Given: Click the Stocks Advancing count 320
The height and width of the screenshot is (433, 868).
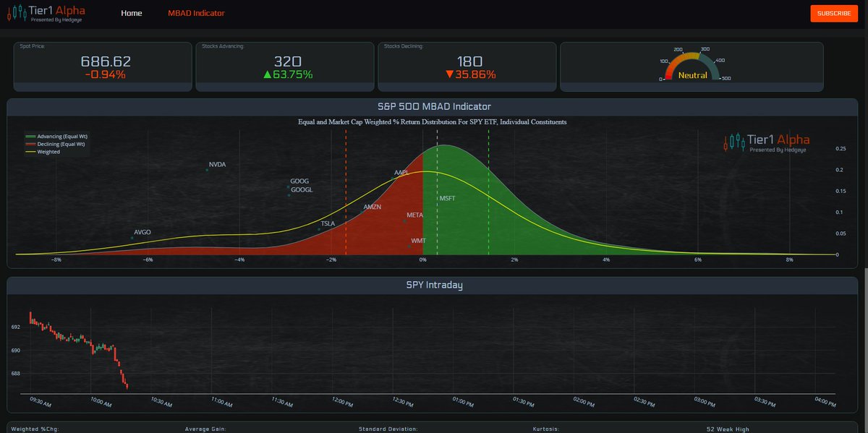Looking at the screenshot, I should pos(287,62).
